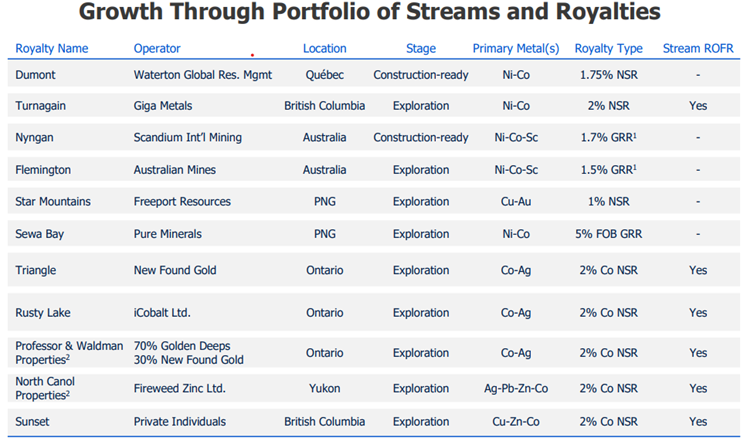This screenshot has height=441, width=754.
Task: Select the North Canol Properties royalty name
Action: (45, 389)
